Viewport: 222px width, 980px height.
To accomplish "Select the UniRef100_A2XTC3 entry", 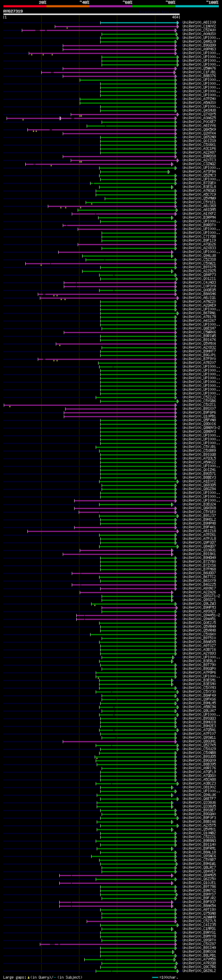I will 199,161.
